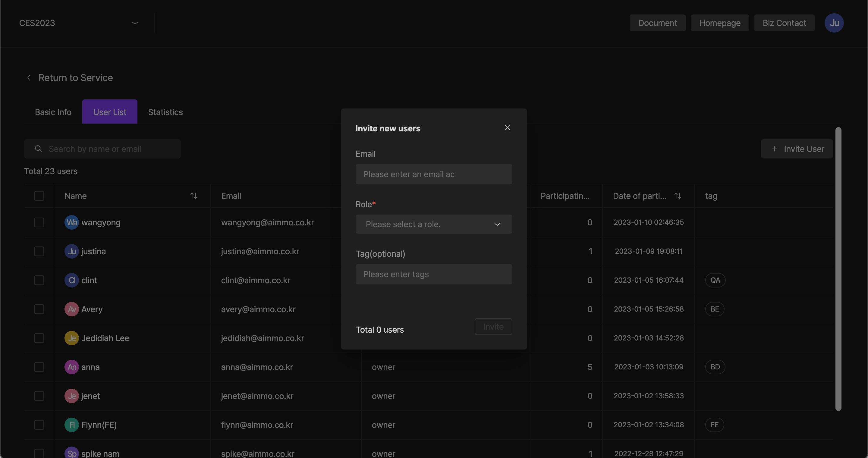Open the Please select a role dropdown

coord(433,224)
